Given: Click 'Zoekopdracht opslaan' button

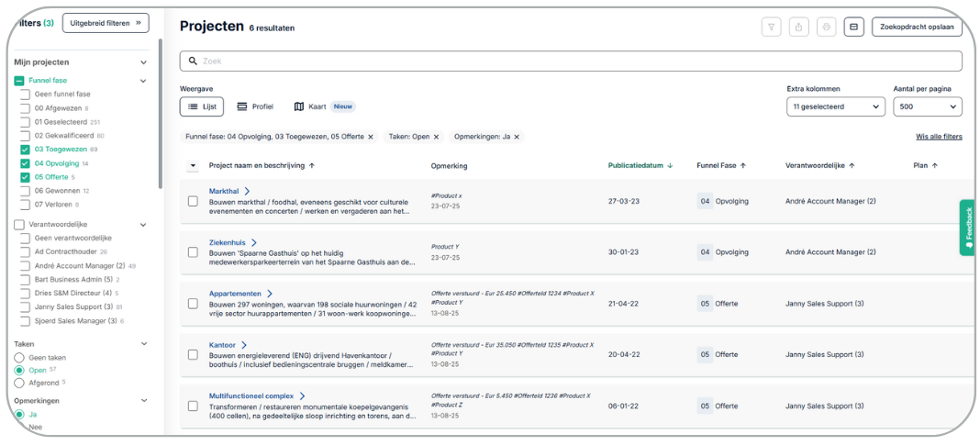Looking at the screenshot, I should coord(917,27).
